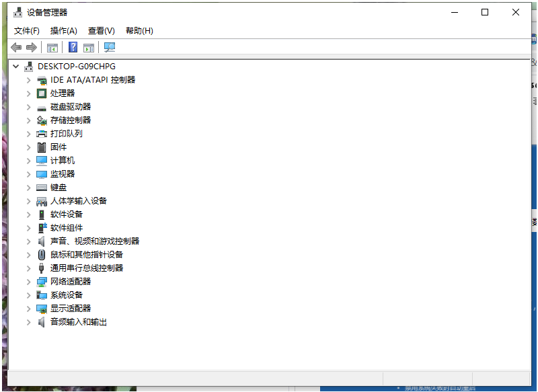The image size is (538, 392).
Task: Click the 磁盘驱动器 drive icon
Action: (42, 108)
